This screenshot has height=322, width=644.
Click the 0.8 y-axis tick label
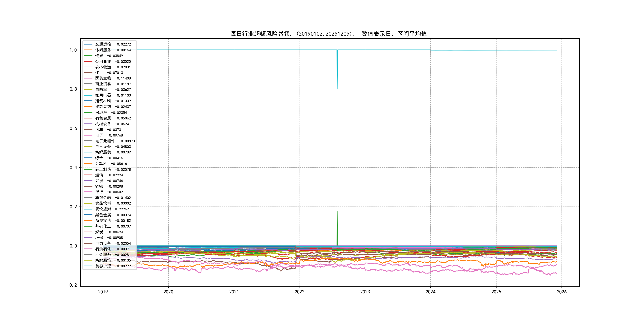73,89
